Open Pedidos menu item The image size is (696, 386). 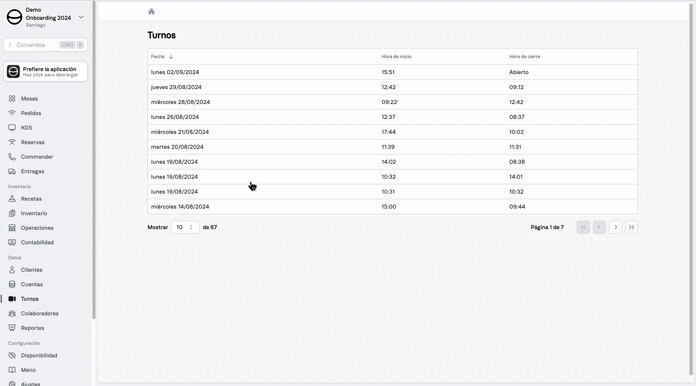(x=31, y=113)
